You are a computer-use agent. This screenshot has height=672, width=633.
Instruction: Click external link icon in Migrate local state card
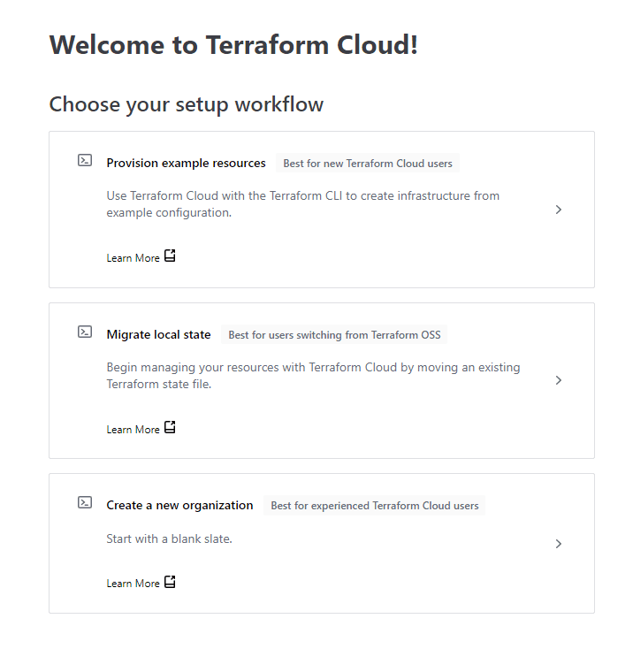[x=171, y=428]
